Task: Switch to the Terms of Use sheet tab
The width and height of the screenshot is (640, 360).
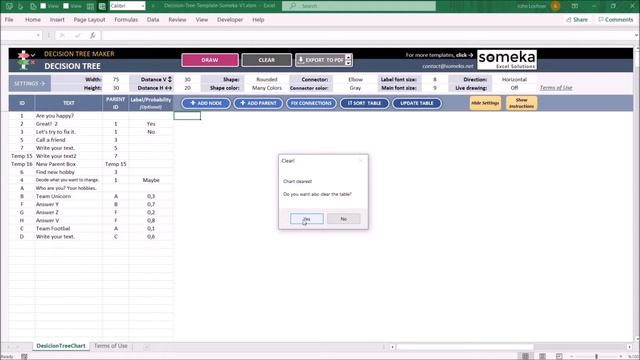Action: tap(111, 346)
